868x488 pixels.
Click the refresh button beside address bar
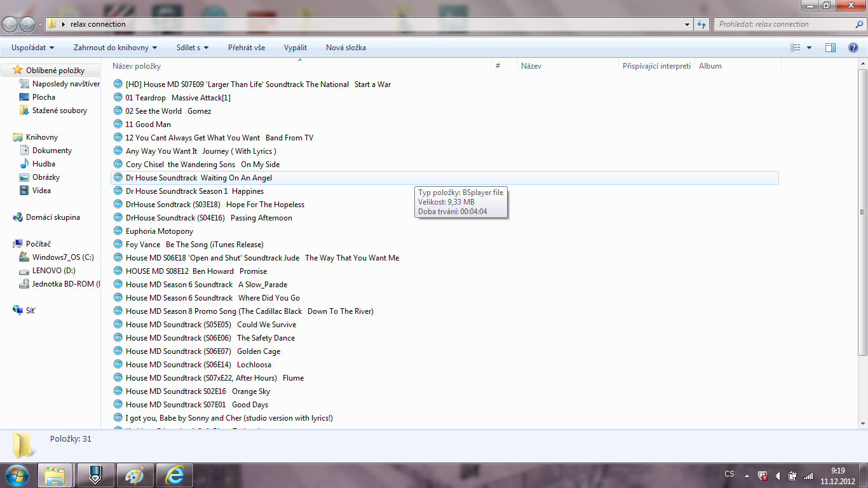coord(702,24)
